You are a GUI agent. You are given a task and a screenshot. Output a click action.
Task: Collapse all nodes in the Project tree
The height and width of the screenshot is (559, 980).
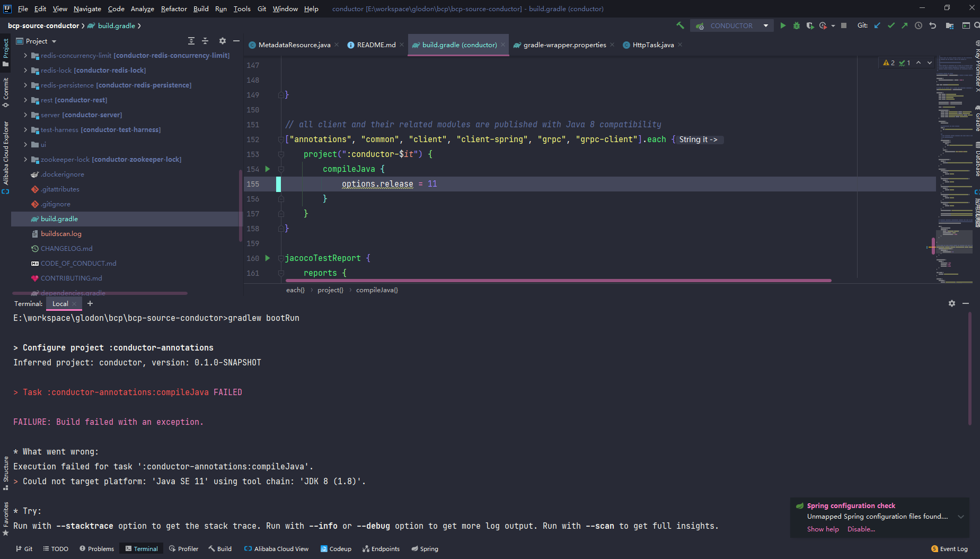(x=206, y=41)
